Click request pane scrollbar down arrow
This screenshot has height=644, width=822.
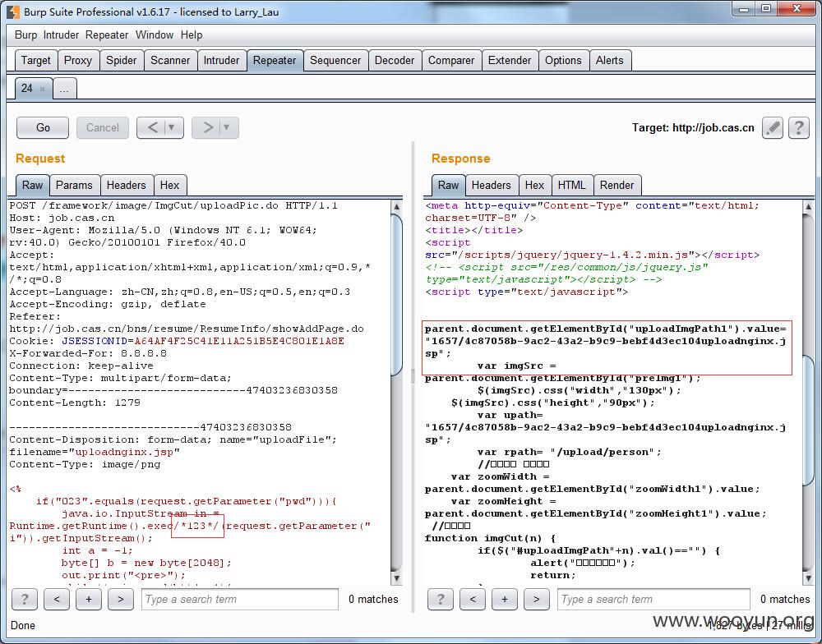point(397,578)
